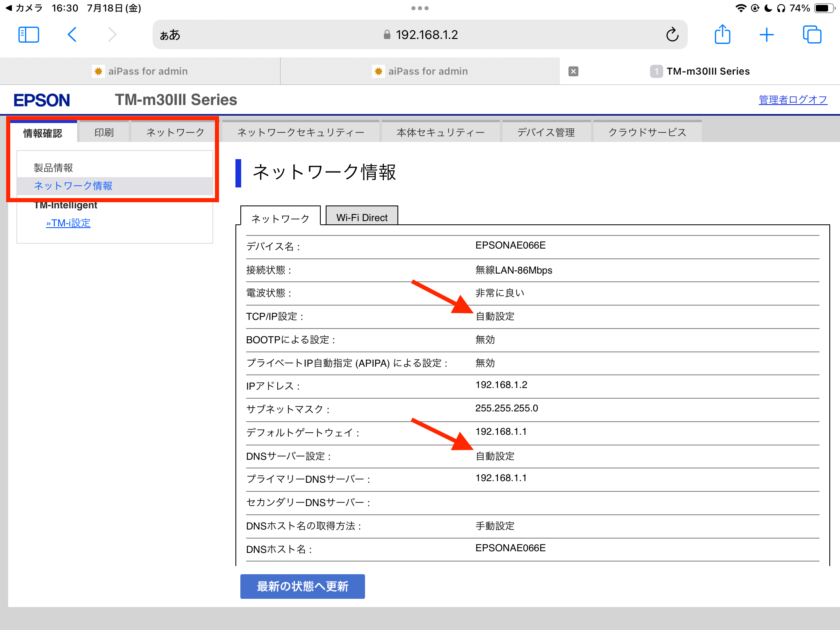The image size is (840, 630).
Task: Go back with the back arrow
Action: tap(72, 35)
